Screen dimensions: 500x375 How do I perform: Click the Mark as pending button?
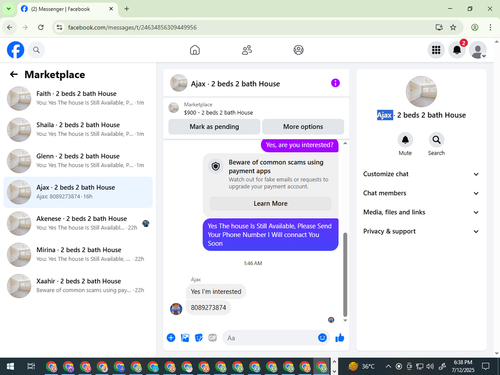coord(214,127)
